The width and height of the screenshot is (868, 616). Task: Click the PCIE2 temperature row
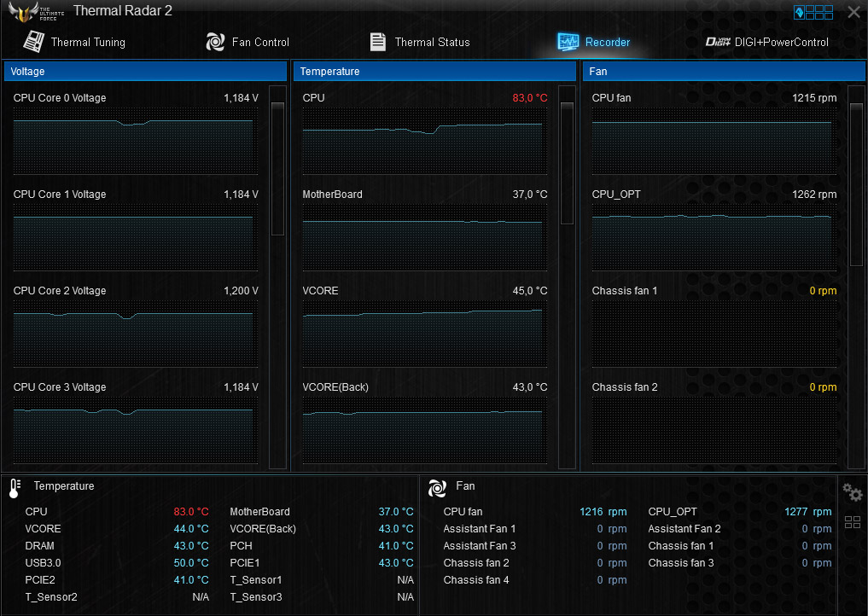point(117,580)
